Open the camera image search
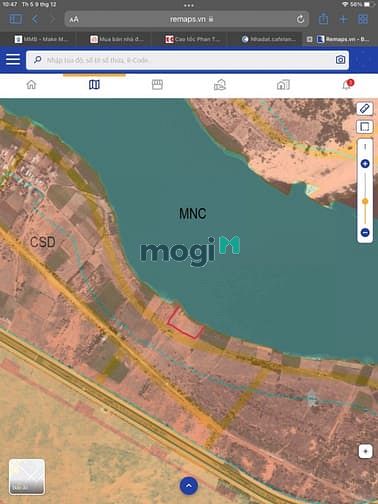 tap(340, 60)
